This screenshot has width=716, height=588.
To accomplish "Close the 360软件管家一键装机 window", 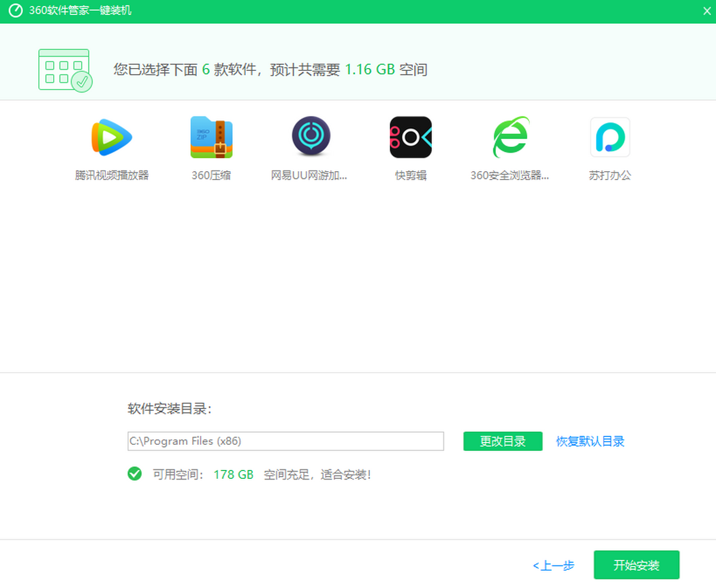I will coord(706,11).
